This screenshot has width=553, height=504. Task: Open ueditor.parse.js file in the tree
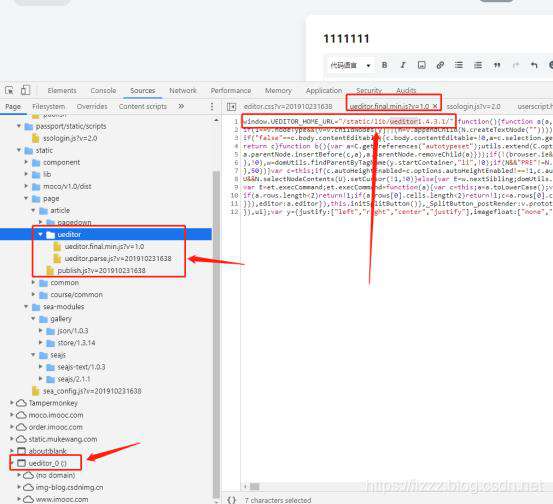click(x=118, y=259)
